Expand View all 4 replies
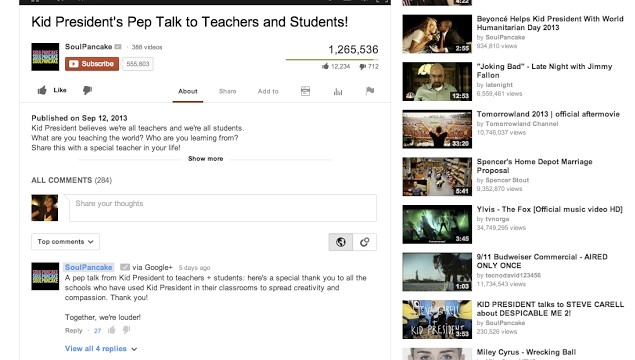635x360 pixels. coord(101,349)
